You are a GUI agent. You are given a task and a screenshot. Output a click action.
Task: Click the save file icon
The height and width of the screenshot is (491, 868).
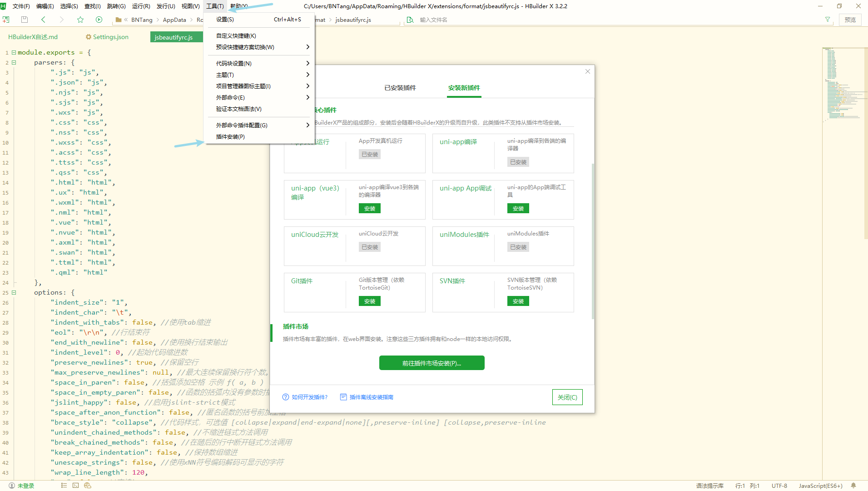point(25,20)
